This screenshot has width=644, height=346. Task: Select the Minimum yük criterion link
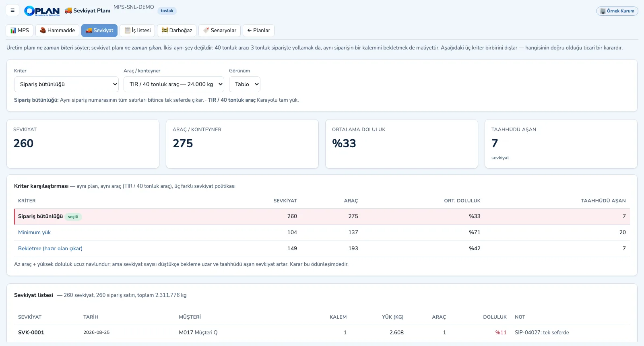[34, 233]
